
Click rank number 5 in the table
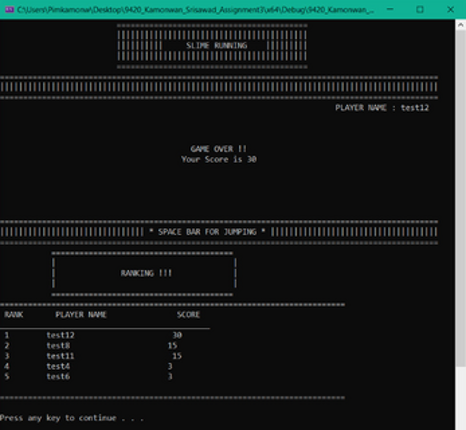tap(7, 376)
